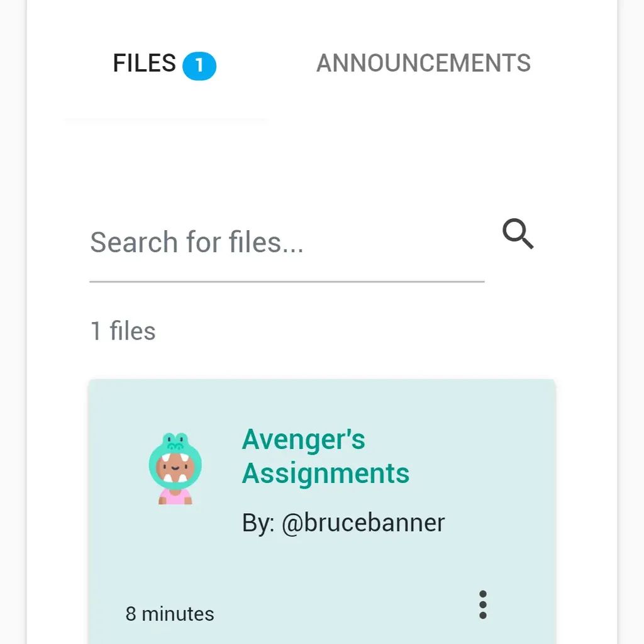Click the 1 files count label
Screen dimensions: 644x644
(x=123, y=330)
